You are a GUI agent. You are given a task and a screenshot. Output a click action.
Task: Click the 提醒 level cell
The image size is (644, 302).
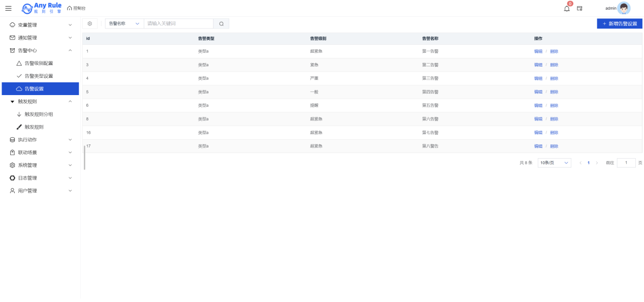pos(314,105)
